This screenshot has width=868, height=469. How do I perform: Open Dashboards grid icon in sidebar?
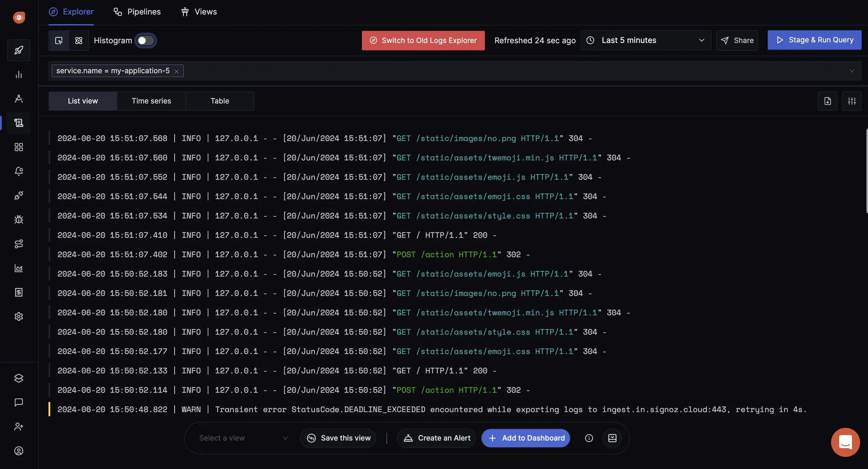19,147
